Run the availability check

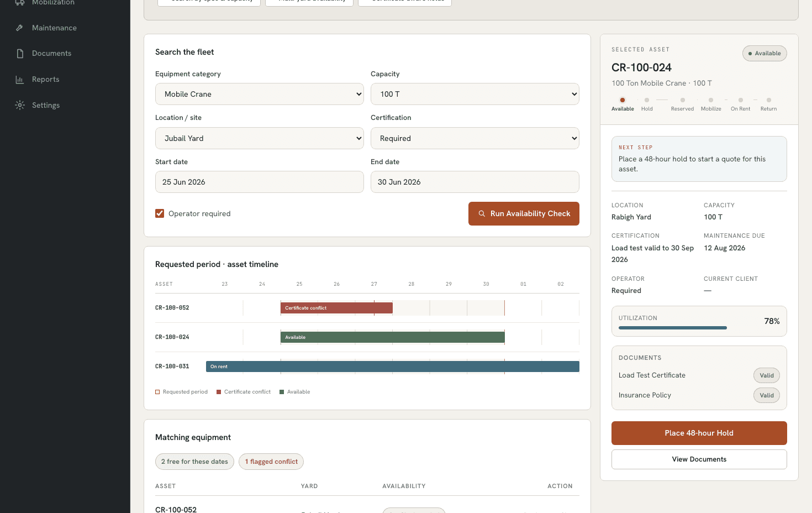click(x=524, y=214)
